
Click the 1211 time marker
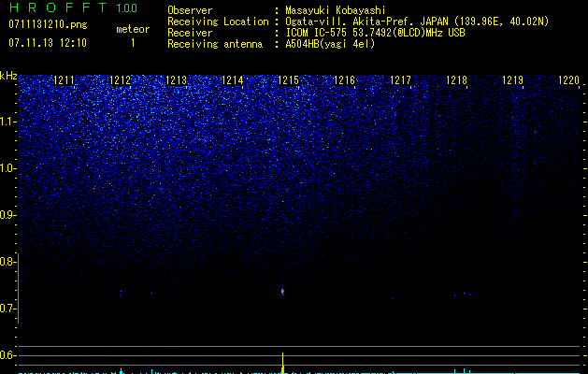pyautogui.click(x=64, y=80)
